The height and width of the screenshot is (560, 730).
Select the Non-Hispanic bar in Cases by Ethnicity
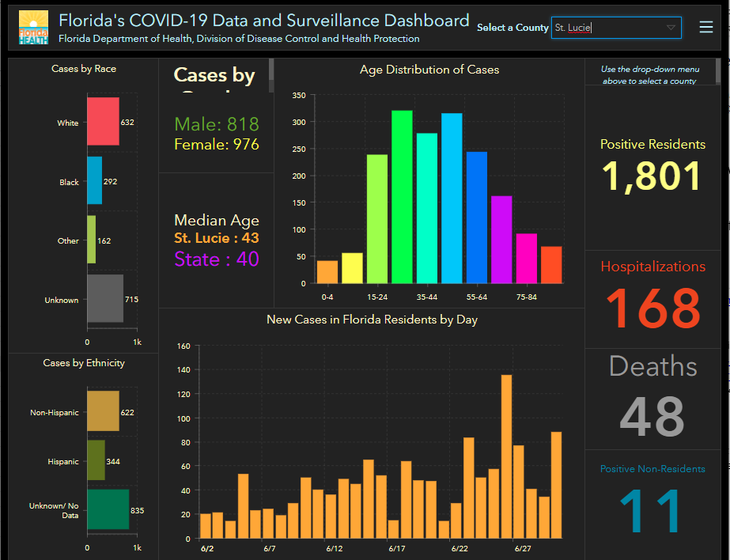coord(103,411)
